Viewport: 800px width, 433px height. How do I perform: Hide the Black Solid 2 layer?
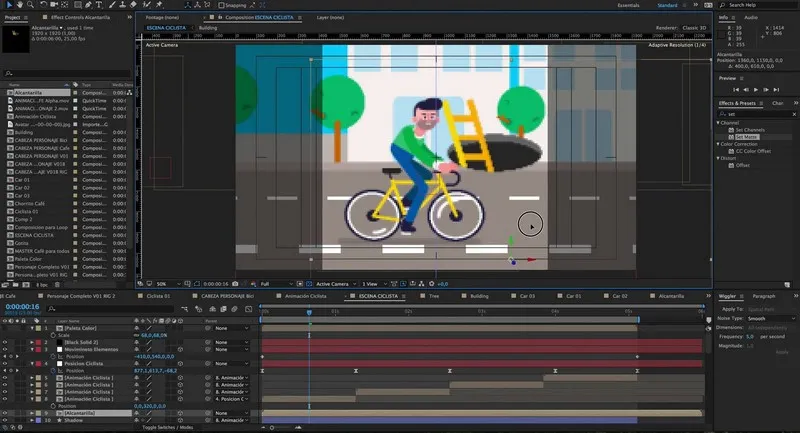(5, 342)
